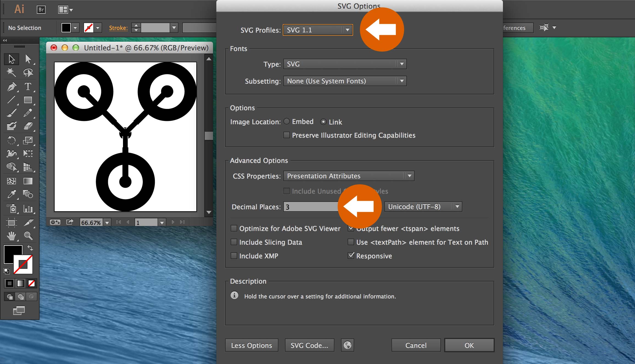The height and width of the screenshot is (364, 635).
Task: Select the Rotate tool
Action: click(x=12, y=140)
